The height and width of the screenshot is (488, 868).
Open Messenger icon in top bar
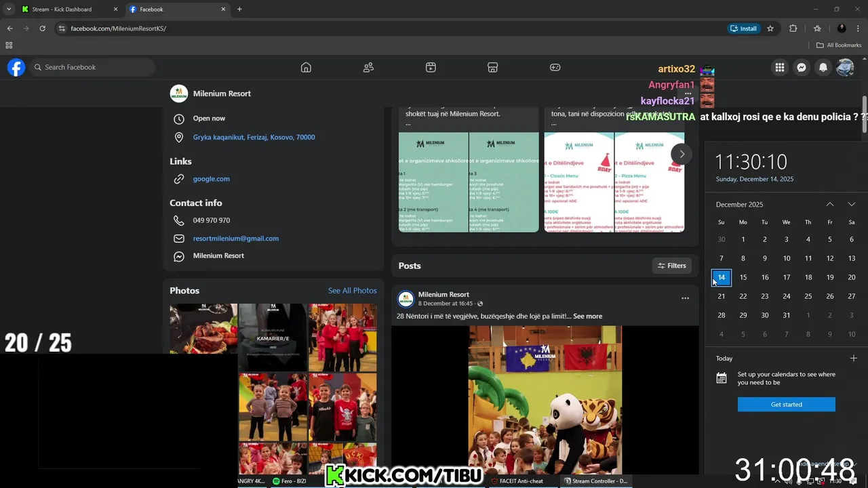coord(802,67)
